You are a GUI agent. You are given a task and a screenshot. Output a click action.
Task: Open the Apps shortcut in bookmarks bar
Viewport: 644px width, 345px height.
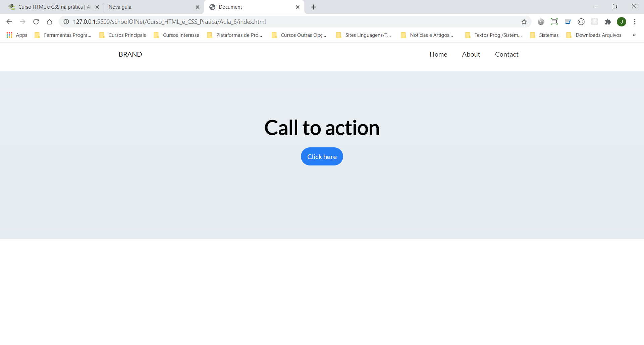tap(17, 35)
